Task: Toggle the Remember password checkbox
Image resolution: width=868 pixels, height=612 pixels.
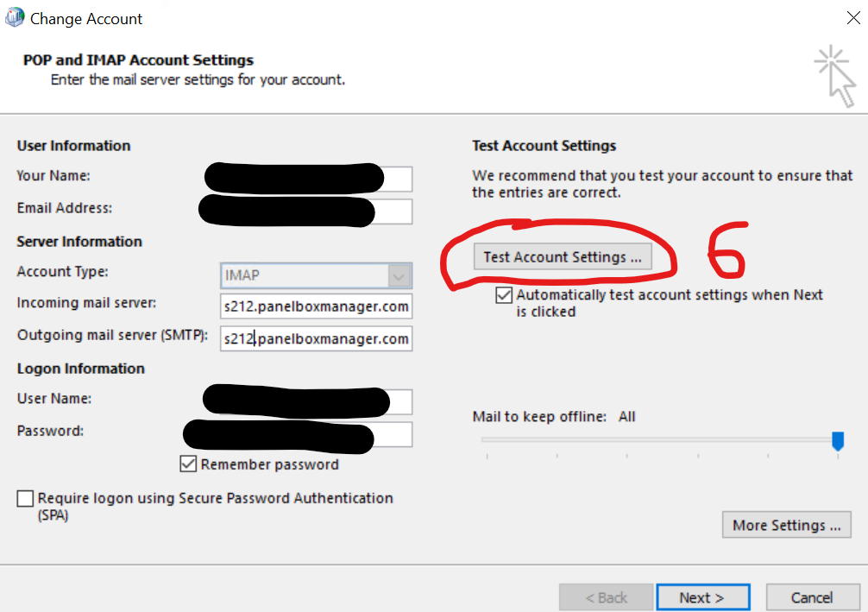Action: pyautogui.click(x=188, y=464)
